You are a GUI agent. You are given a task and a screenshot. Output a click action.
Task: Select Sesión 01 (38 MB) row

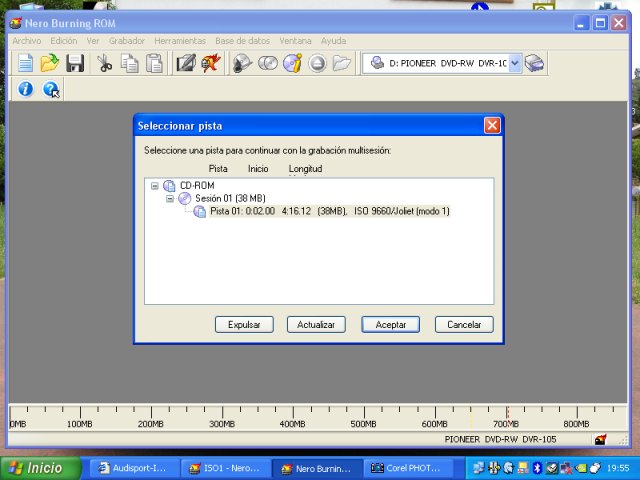pos(230,199)
